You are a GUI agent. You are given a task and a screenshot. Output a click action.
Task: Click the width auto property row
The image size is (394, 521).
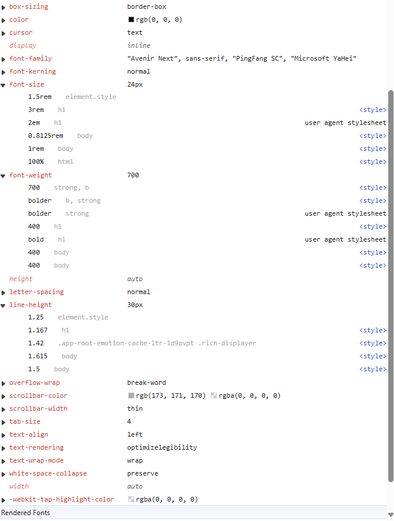[193, 486]
